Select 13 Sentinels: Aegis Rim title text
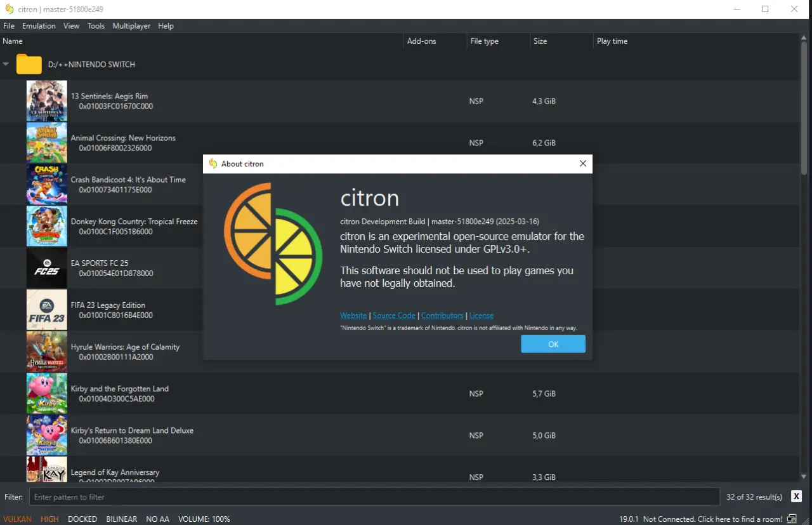Screen dimensions: 812x525 pyautogui.click(x=109, y=96)
